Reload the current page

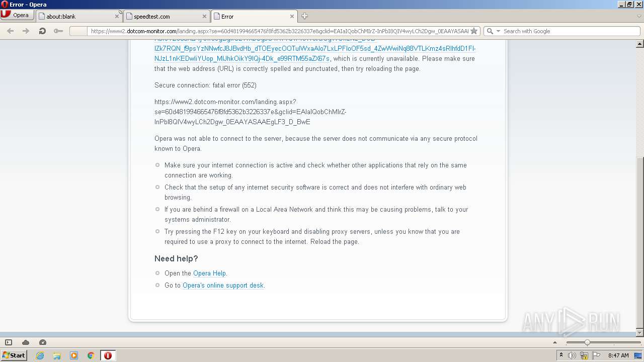point(42,31)
